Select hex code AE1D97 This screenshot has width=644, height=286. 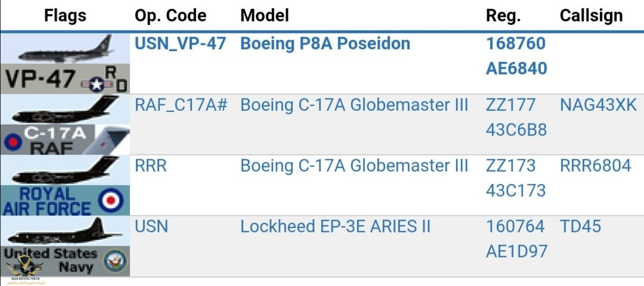(x=516, y=252)
